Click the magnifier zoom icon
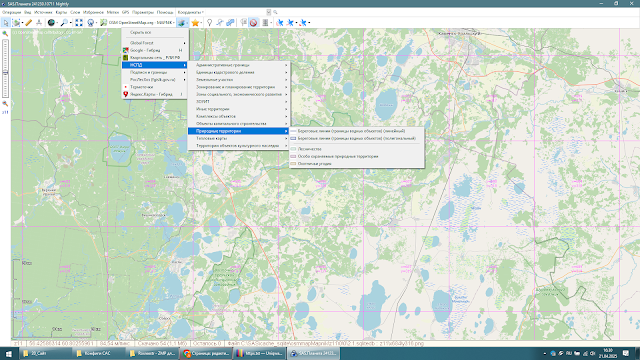Screen dimensions: 640x360 pyautogui.click(x=64, y=23)
